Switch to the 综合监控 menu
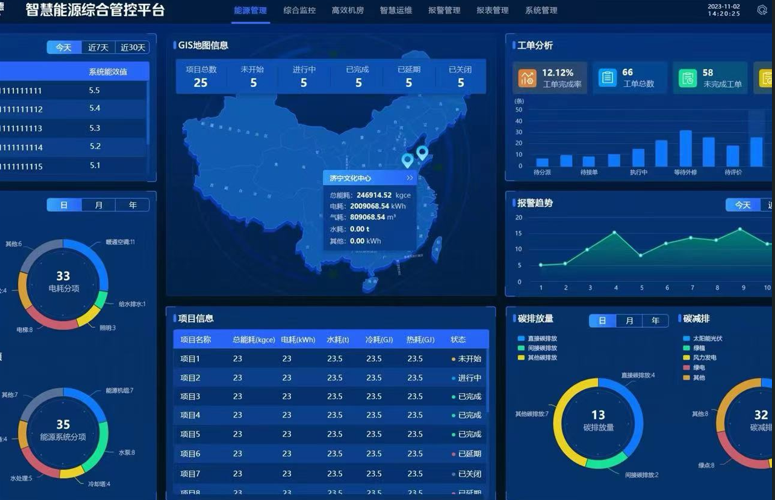This screenshot has height=500, width=775. point(299,10)
